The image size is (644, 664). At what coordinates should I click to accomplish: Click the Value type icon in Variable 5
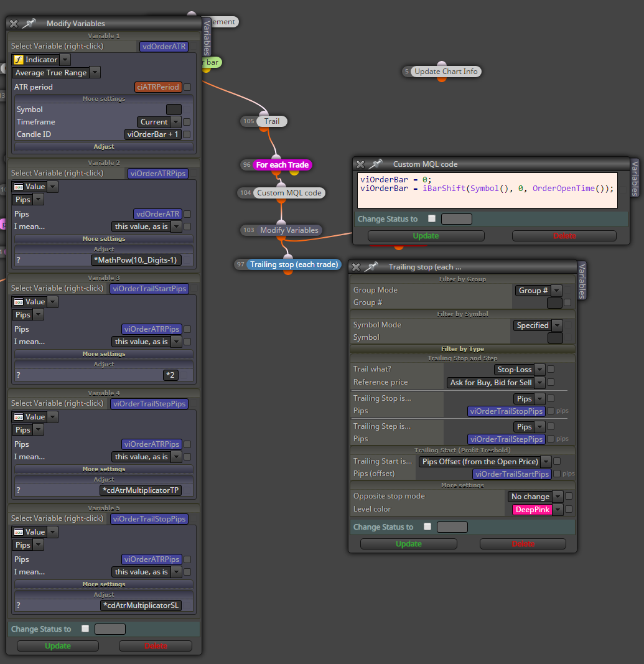(19, 532)
